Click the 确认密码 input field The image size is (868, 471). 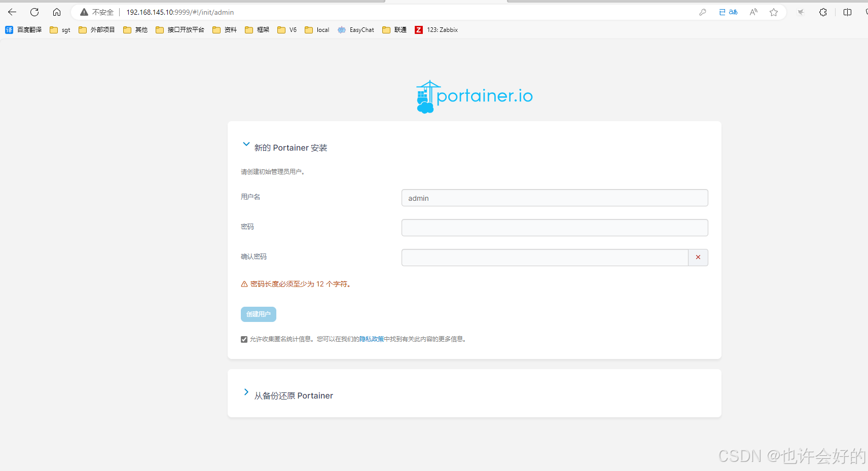[x=545, y=258]
